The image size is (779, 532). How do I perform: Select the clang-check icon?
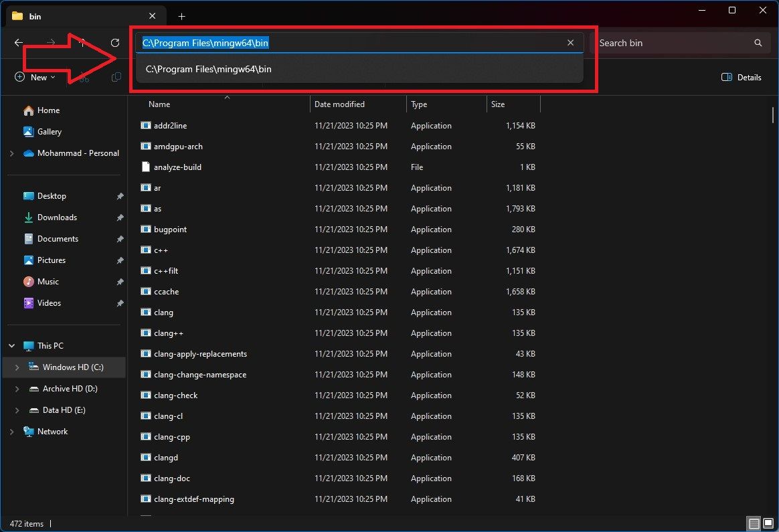[146, 395]
